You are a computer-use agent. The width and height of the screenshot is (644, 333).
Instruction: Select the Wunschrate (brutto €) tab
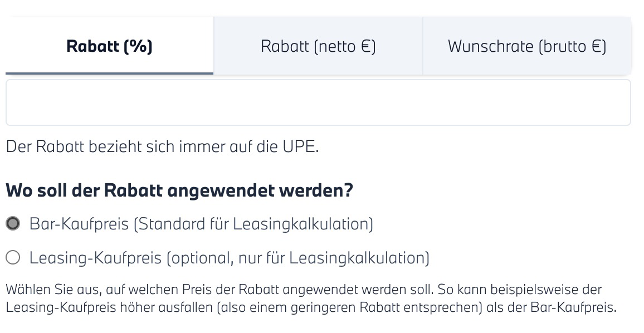[526, 46]
